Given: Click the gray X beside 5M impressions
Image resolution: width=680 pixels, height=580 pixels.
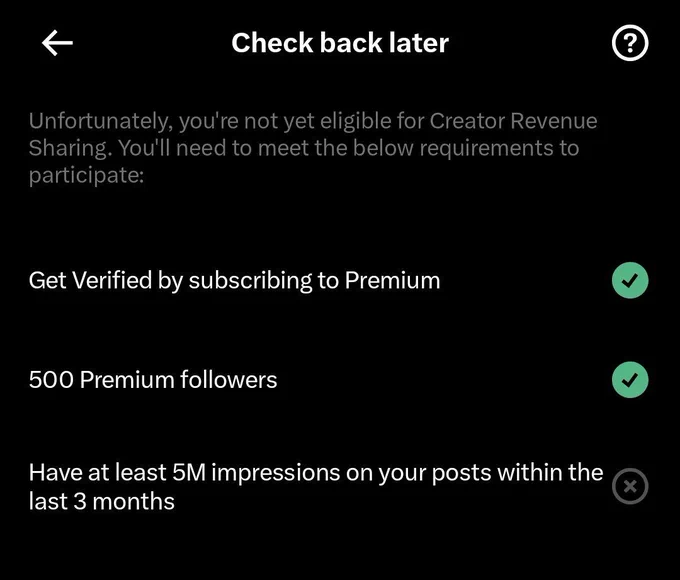Looking at the screenshot, I should (630, 486).
